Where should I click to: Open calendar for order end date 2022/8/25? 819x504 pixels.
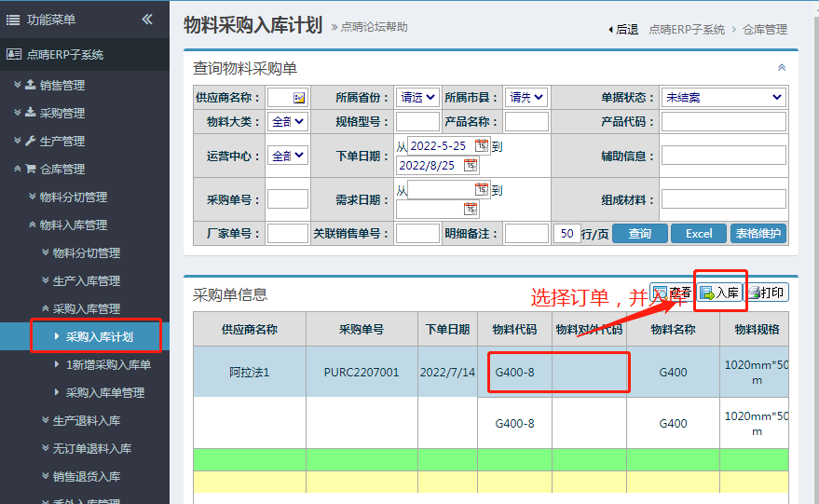[x=471, y=165]
